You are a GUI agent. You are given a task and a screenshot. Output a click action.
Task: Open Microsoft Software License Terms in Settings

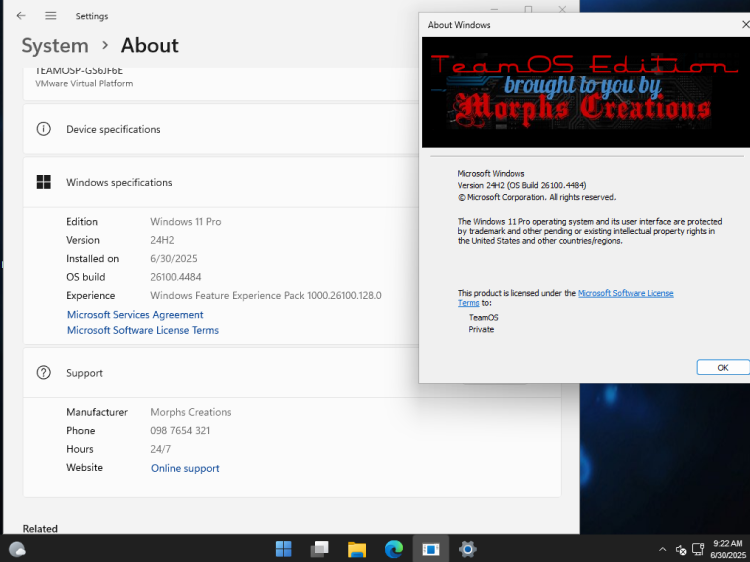click(143, 330)
